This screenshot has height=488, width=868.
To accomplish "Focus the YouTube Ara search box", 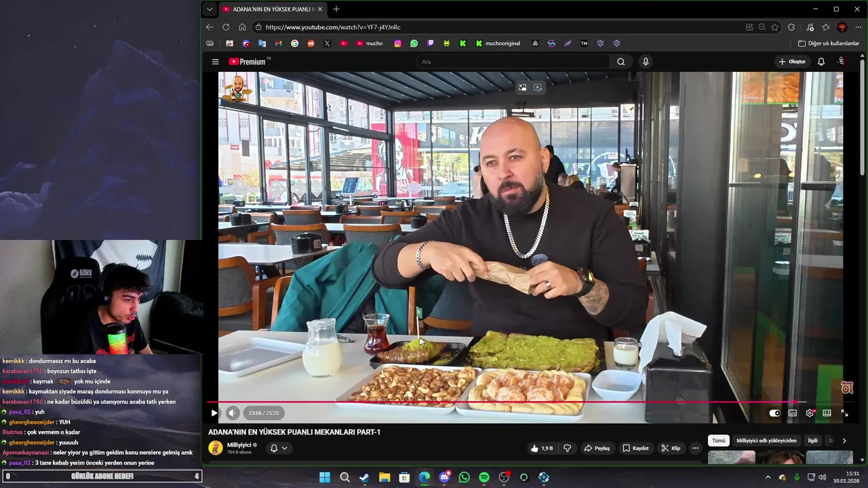I will click(x=513, y=62).
